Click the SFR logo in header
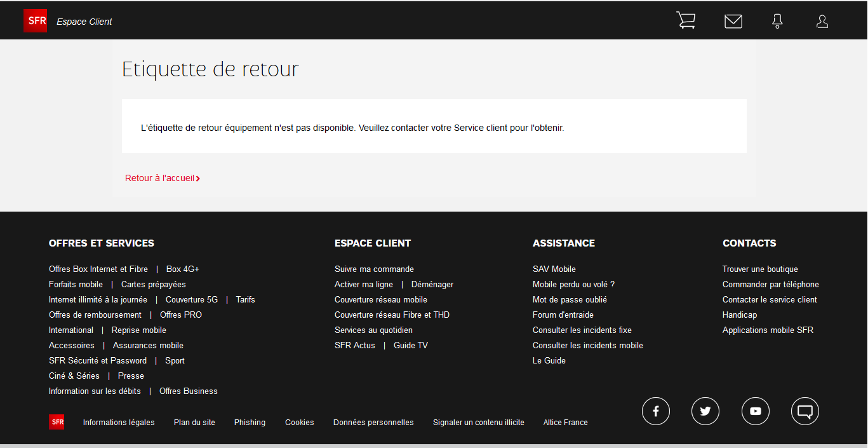 click(x=35, y=21)
